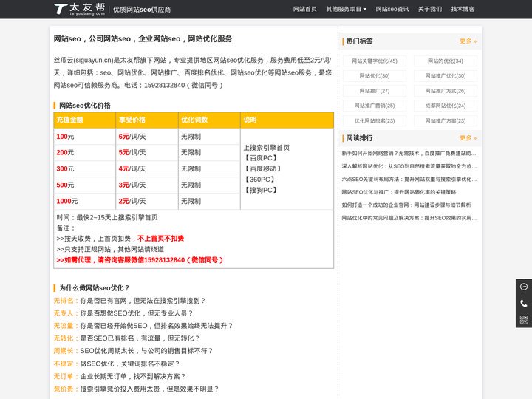Click the 100元 table cell
The image size is (532, 399).
[x=84, y=137]
